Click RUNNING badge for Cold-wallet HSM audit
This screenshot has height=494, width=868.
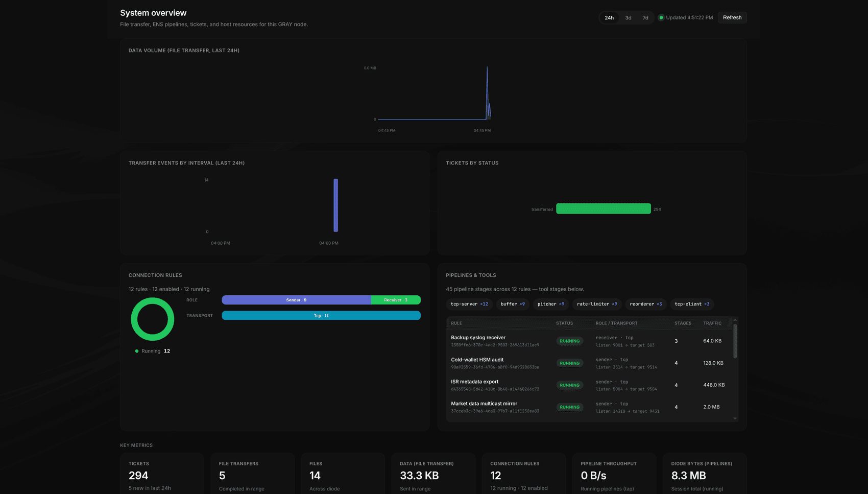[570, 363]
